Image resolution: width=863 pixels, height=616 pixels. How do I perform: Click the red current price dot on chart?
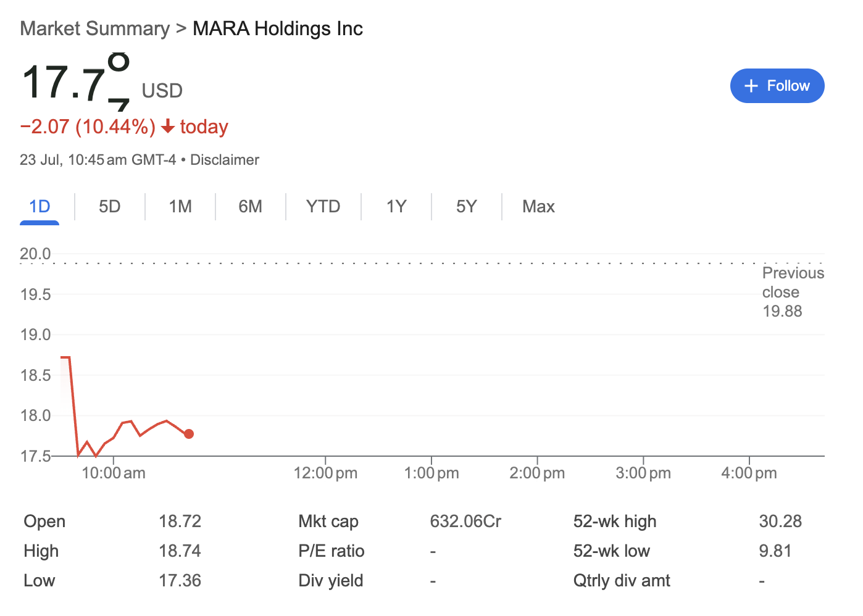pyautogui.click(x=189, y=434)
